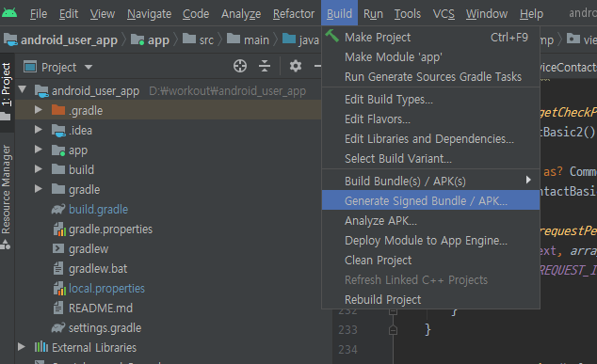Viewport: 597px width, 364px height.
Task: Open Project panel settings gear
Action: click(x=296, y=66)
